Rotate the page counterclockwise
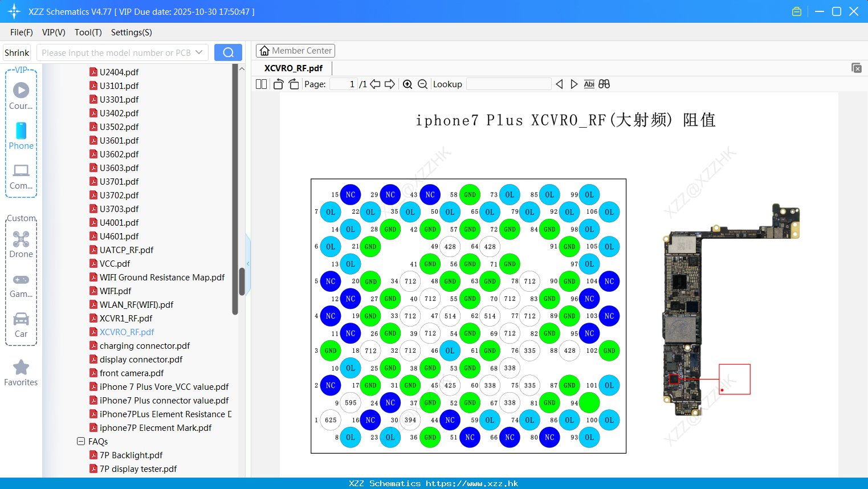 click(x=278, y=84)
